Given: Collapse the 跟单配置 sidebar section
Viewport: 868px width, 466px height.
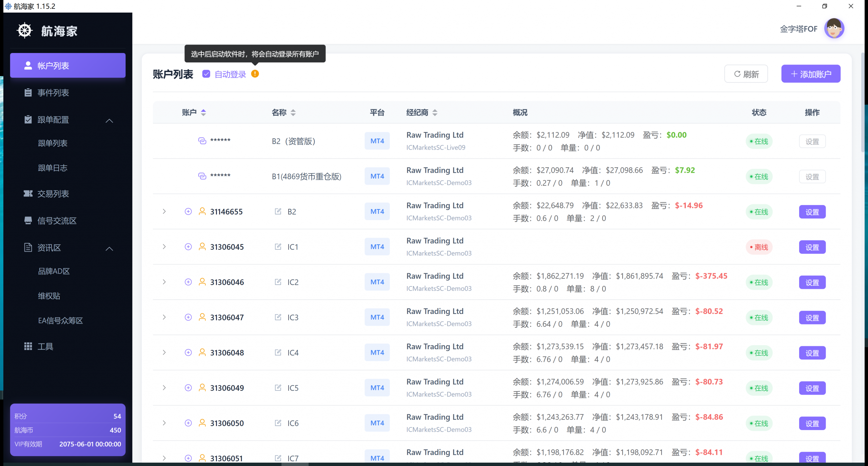Looking at the screenshot, I should tap(109, 120).
